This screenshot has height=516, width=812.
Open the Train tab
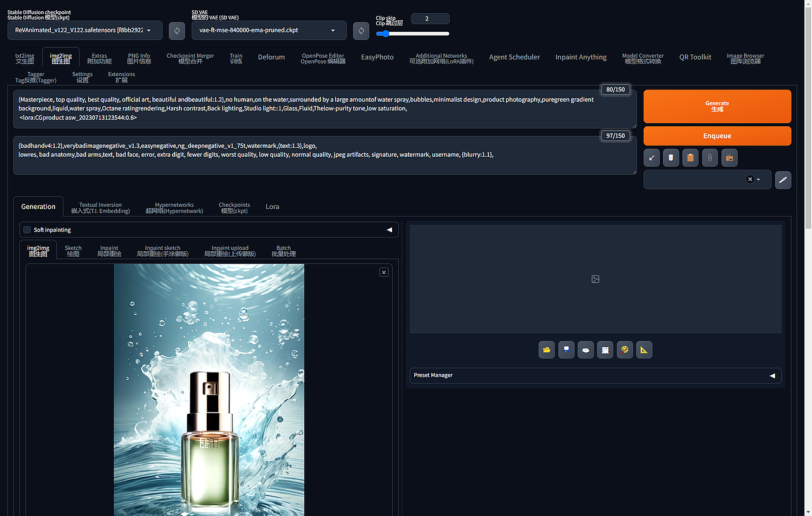pyautogui.click(x=236, y=58)
